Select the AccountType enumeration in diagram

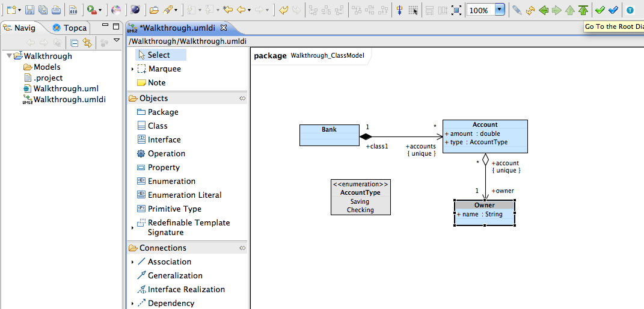pos(361,197)
